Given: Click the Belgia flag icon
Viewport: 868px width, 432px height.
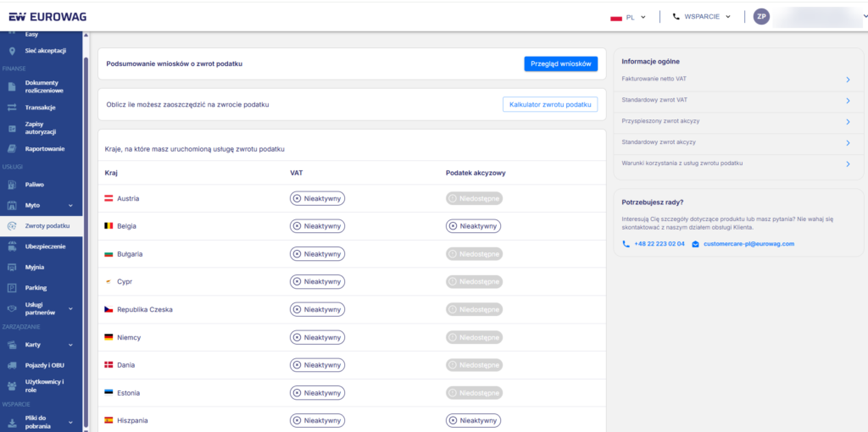Looking at the screenshot, I should pos(108,226).
